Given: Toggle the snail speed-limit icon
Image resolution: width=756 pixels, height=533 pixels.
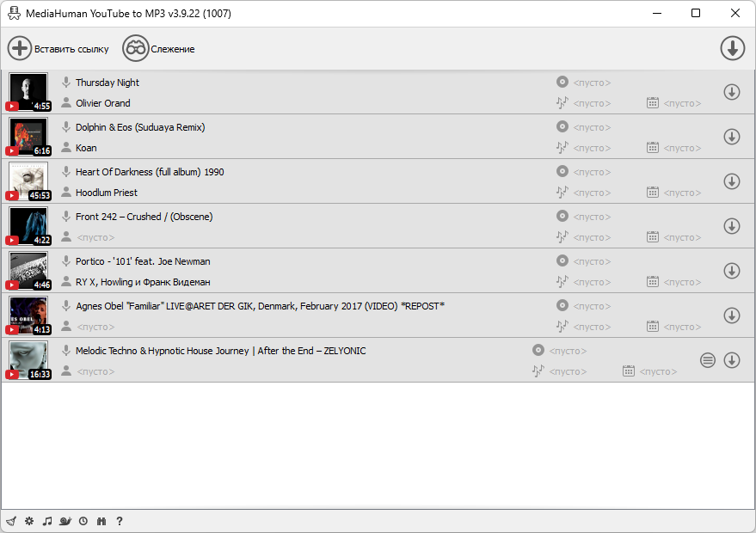Looking at the screenshot, I should [x=65, y=521].
